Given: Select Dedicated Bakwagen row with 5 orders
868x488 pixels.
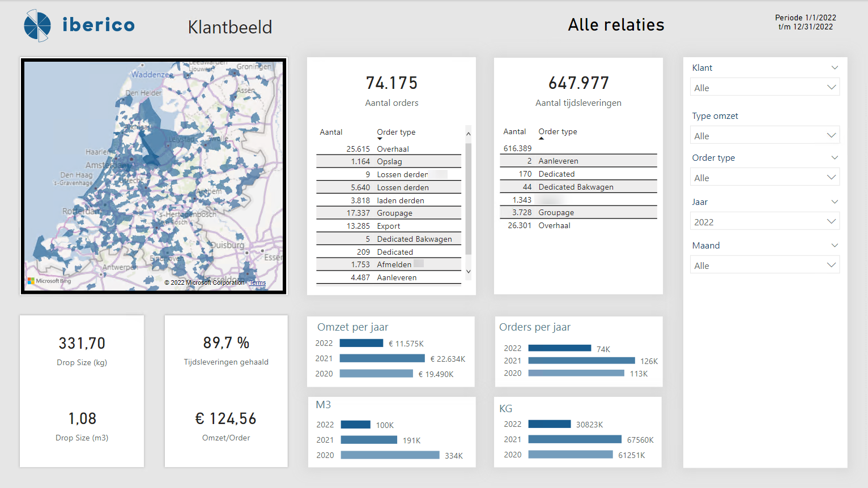Looking at the screenshot, I should pos(389,239).
